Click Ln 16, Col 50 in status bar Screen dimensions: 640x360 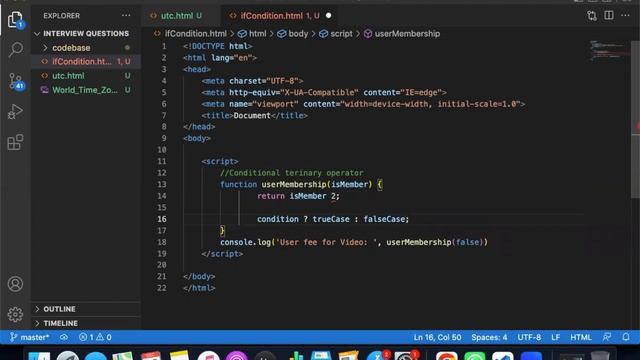tap(437, 337)
